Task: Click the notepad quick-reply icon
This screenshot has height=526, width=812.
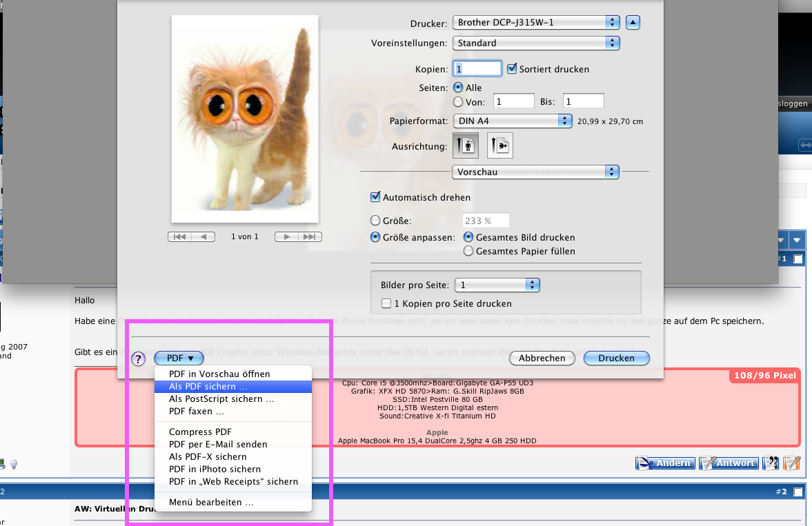Action: [792, 463]
